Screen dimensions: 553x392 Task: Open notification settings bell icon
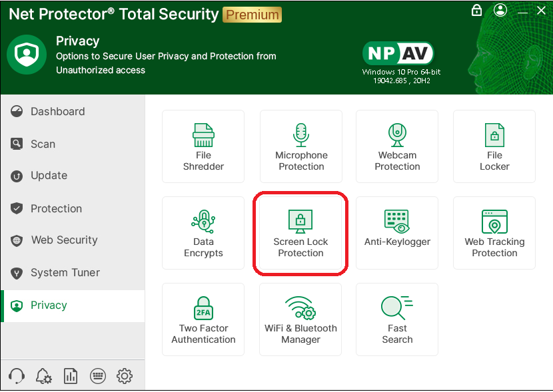coord(44,376)
